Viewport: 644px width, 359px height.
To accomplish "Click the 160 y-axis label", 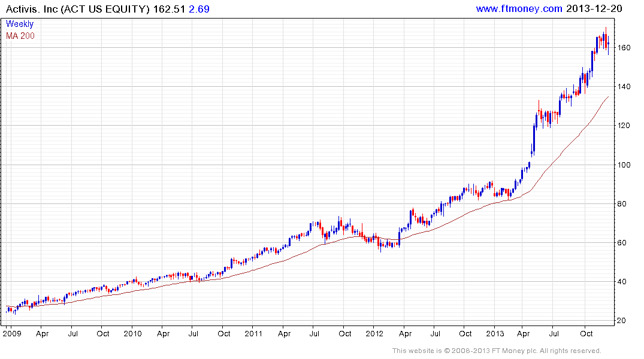I will (x=624, y=48).
